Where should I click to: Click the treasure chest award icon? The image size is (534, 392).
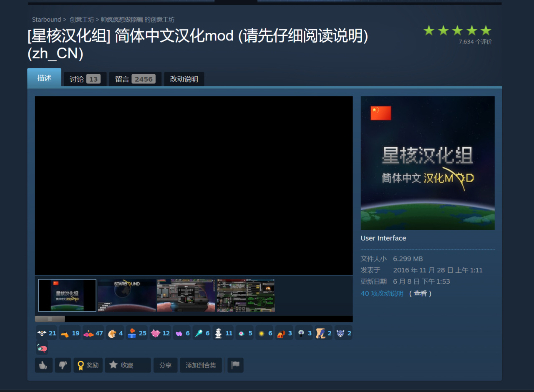pos(281,334)
